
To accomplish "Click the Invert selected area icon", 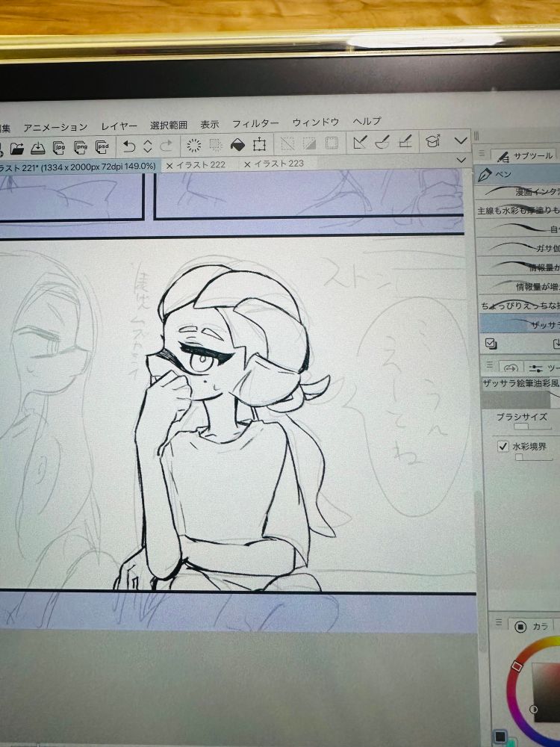I will pos(310,143).
